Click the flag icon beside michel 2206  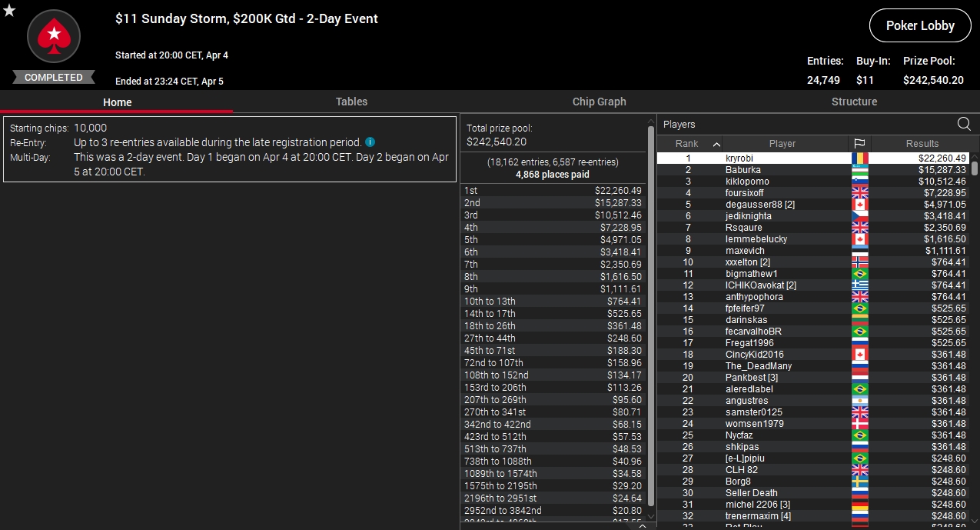859,505
